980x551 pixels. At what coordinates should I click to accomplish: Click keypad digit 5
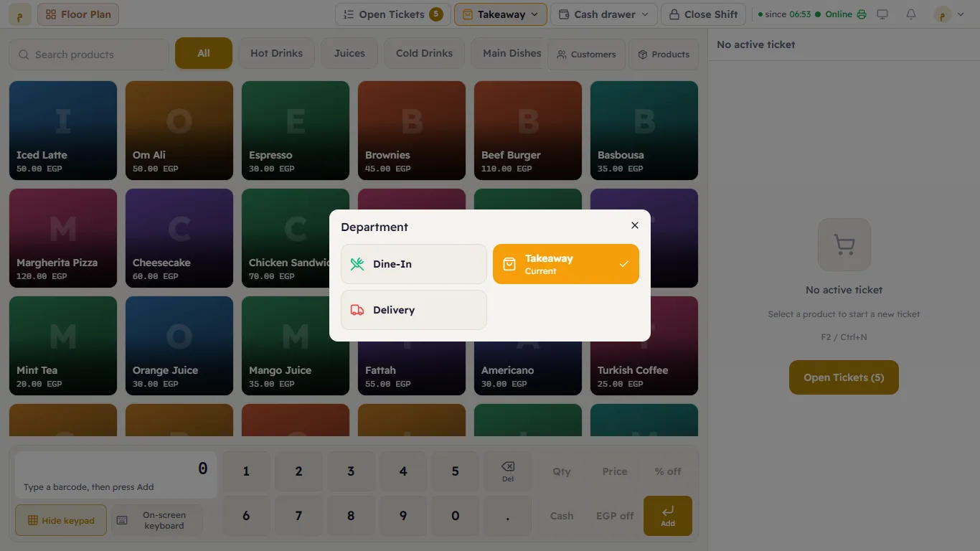[456, 471]
